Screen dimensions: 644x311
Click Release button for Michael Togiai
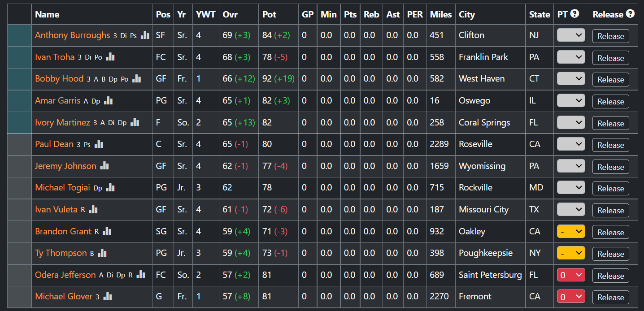pos(610,188)
